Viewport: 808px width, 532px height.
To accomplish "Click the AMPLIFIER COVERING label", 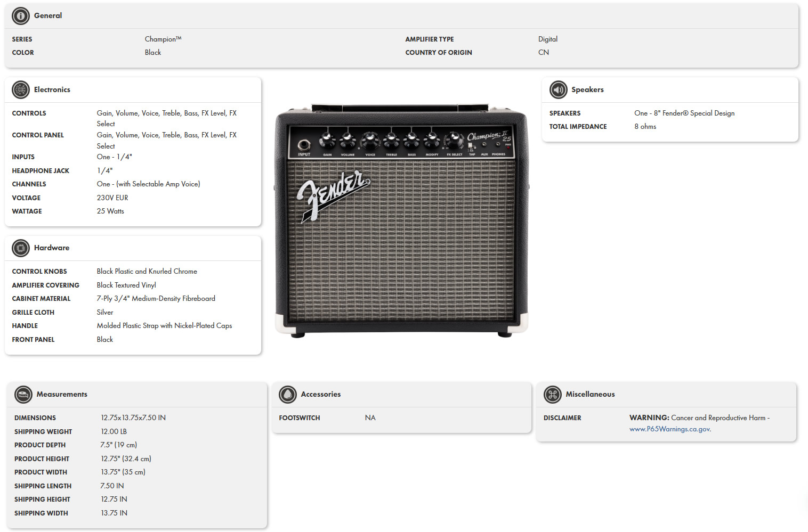I will (x=45, y=285).
